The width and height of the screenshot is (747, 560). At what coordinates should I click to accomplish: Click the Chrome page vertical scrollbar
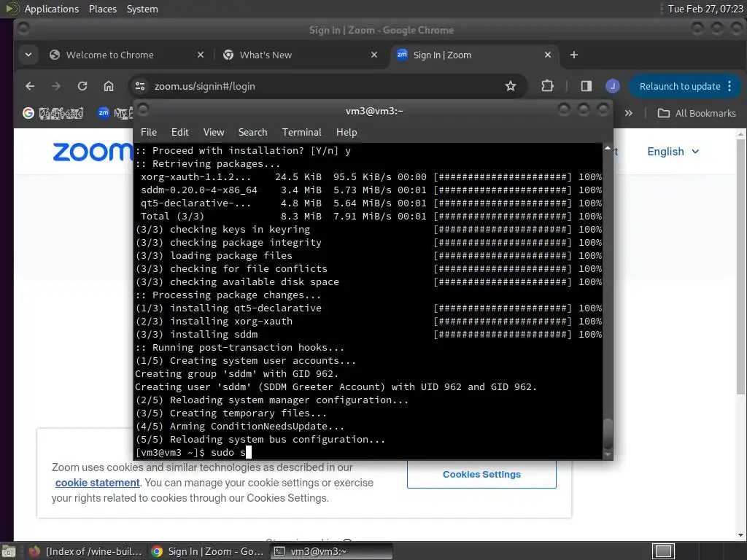[740, 267]
